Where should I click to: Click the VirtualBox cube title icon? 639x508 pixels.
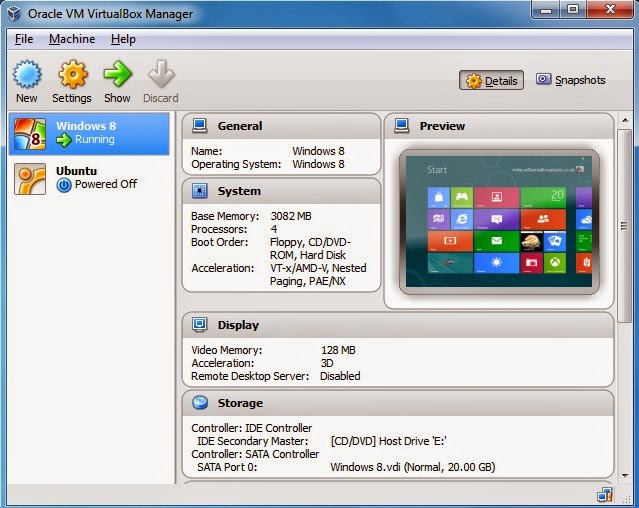(x=14, y=13)
